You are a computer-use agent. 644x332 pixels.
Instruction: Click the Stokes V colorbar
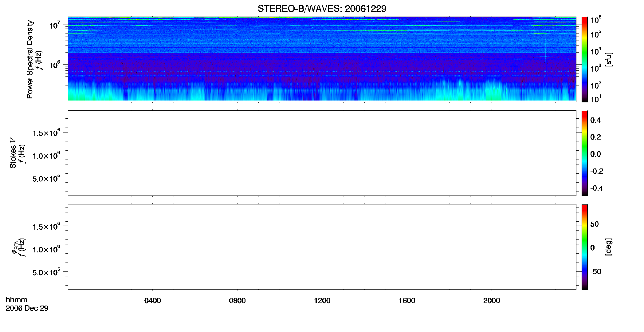(x=584, y=153)
